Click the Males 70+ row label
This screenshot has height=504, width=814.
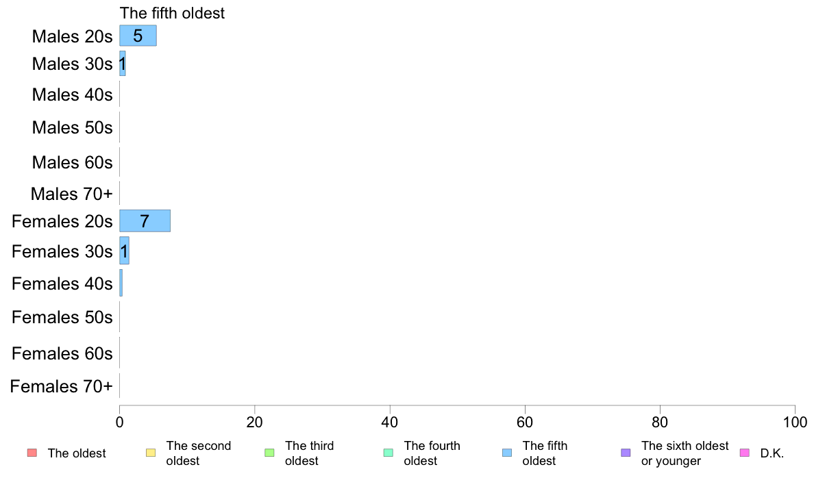coord(72,194)
